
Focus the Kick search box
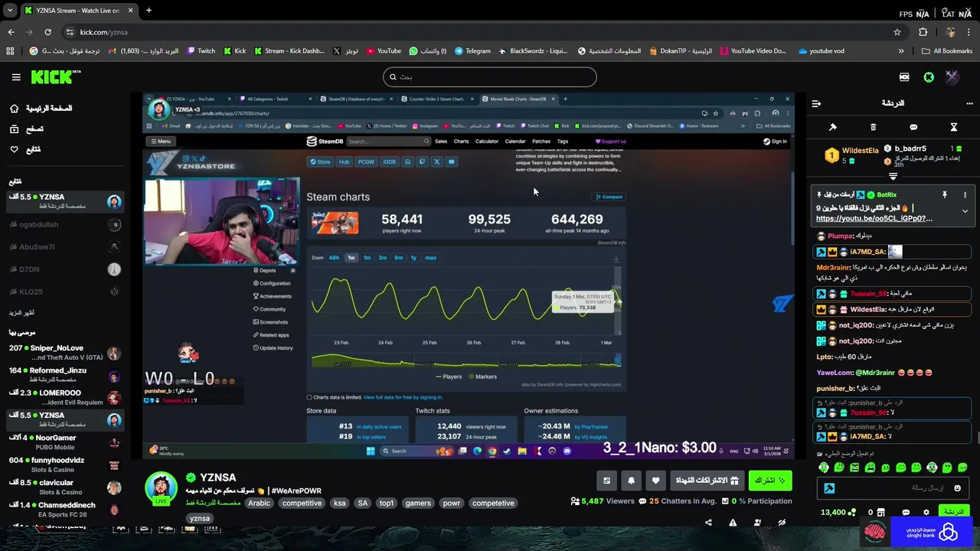coord(489,77)
